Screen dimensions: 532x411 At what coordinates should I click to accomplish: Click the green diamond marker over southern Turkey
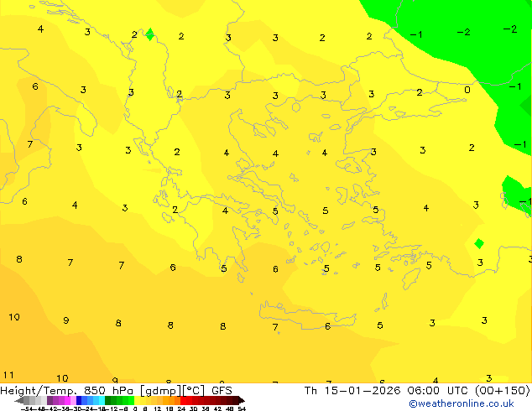479,243
